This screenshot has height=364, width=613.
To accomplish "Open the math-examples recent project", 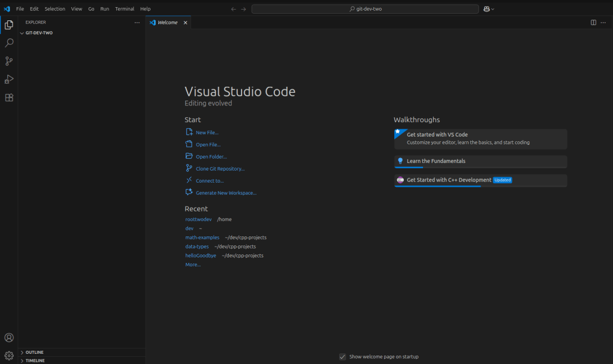I will tap(202, 237).
